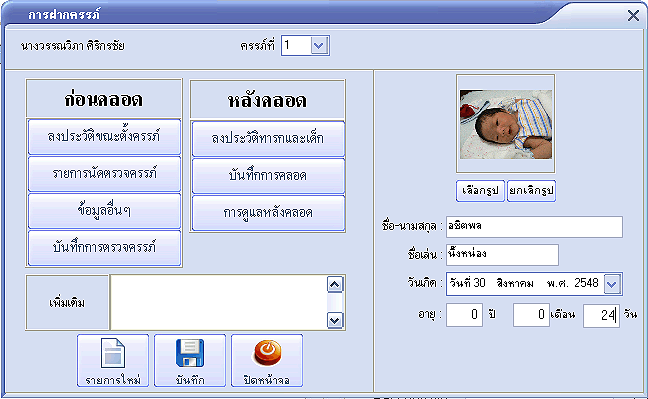This screenshot has width=648, height=399.
Task: Choose a photo with เลือกรูป button
Action: [480, 191]
